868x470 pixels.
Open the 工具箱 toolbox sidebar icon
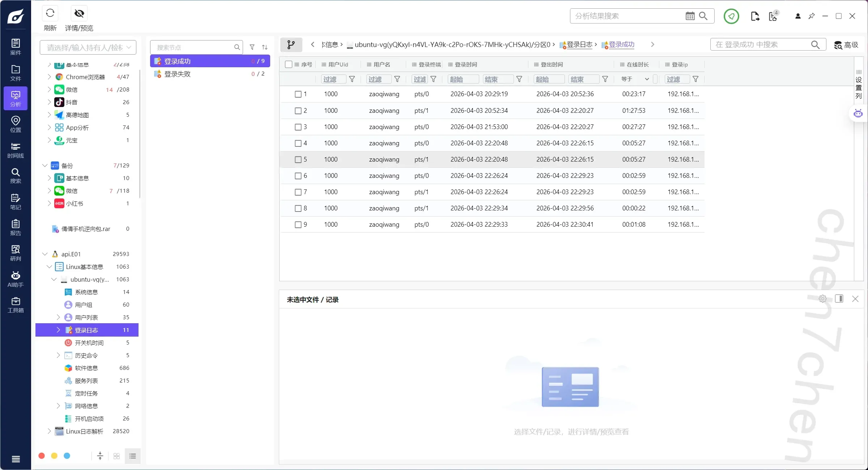click(x=16, y=305)
